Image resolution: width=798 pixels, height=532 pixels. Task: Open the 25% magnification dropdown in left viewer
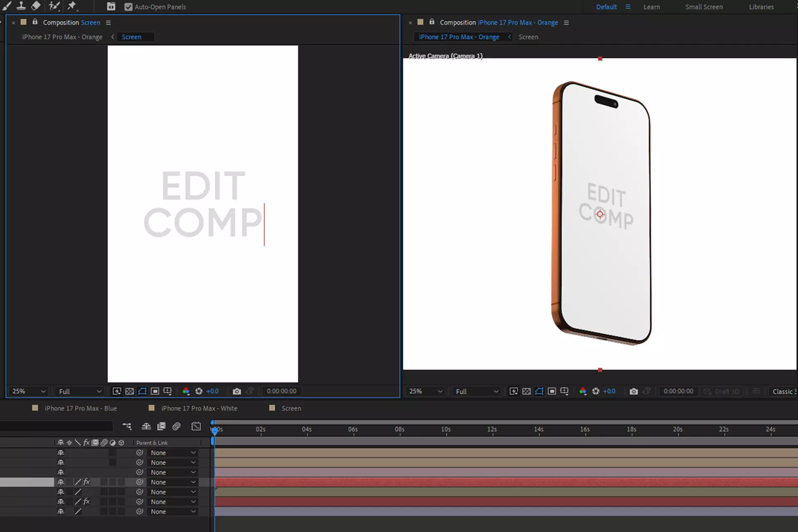[28, 391]
